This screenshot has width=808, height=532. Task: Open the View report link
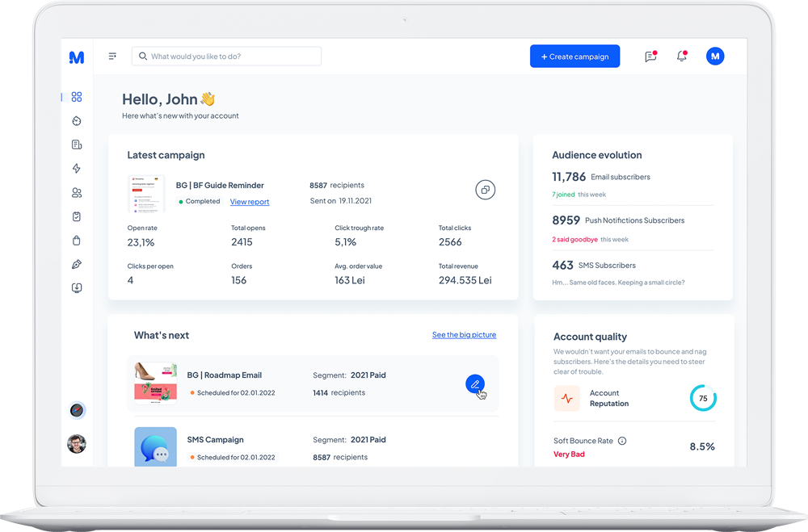[250, 202]
